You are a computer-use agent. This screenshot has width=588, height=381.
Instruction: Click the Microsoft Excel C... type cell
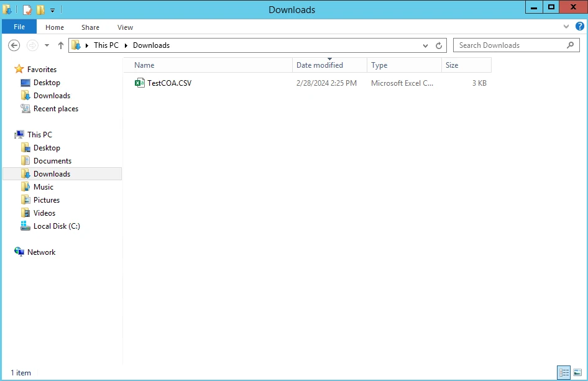(402, 83)
